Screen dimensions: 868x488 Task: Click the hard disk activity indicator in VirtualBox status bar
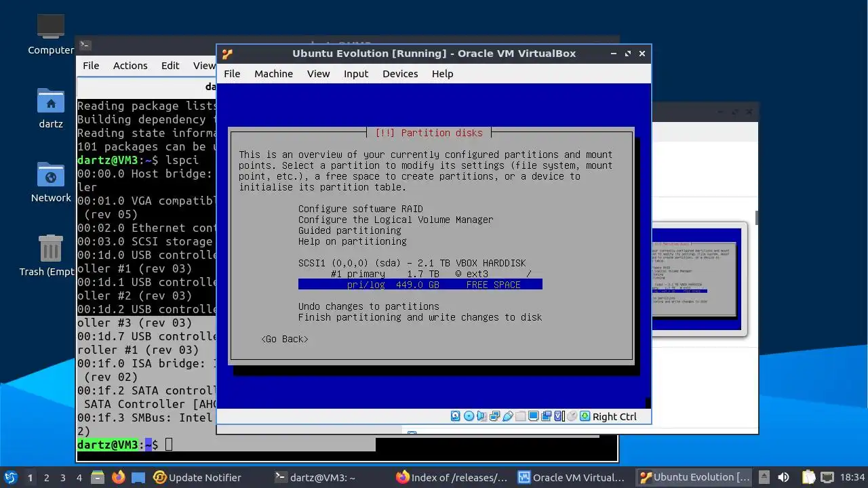tap(456, 416)
